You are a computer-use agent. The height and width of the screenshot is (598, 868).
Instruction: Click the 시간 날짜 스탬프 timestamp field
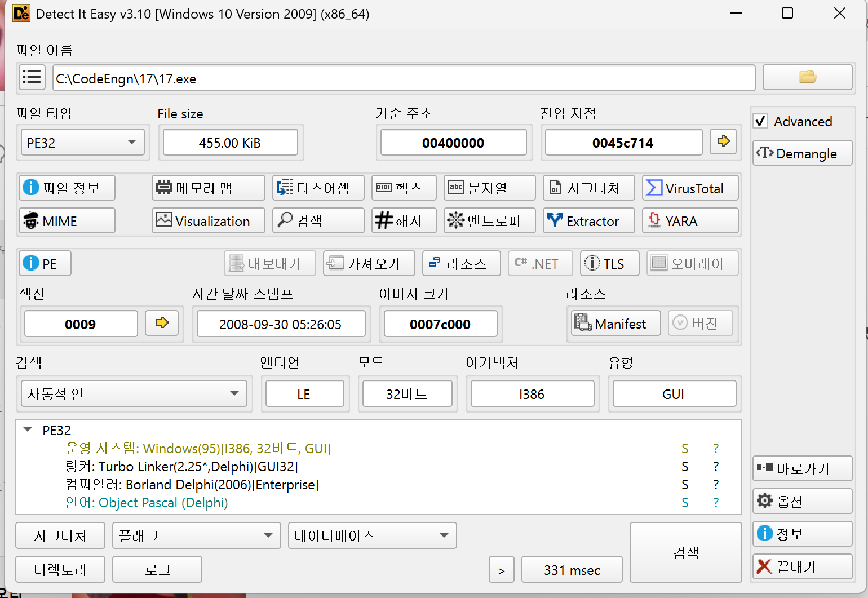tap(281, 324)
